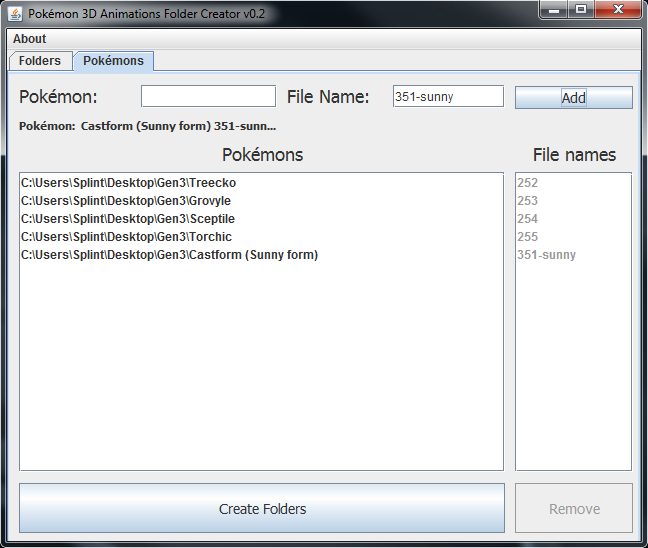
Task: Click the 254 file name item
Action: 528,219
